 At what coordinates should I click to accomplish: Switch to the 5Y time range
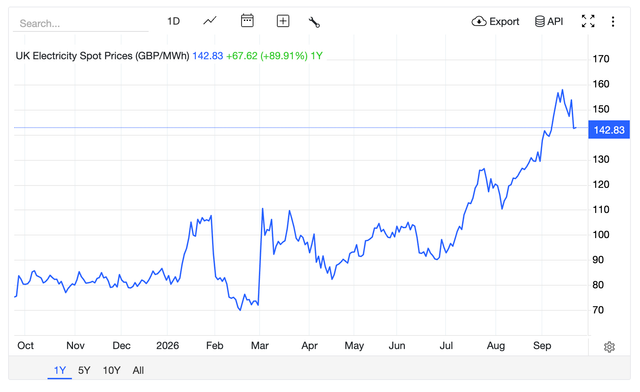pos(84,370)
